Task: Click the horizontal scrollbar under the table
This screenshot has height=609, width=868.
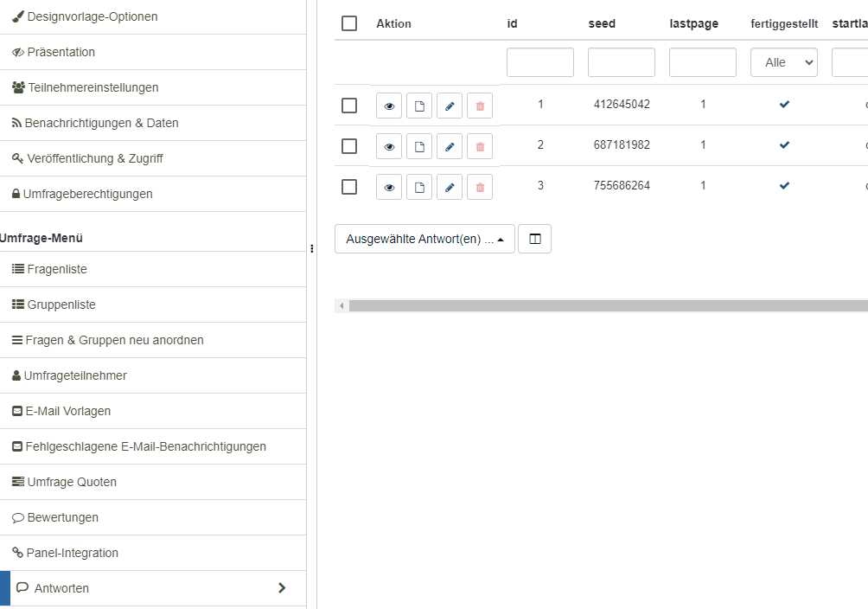Action: (x=605, y=305)
